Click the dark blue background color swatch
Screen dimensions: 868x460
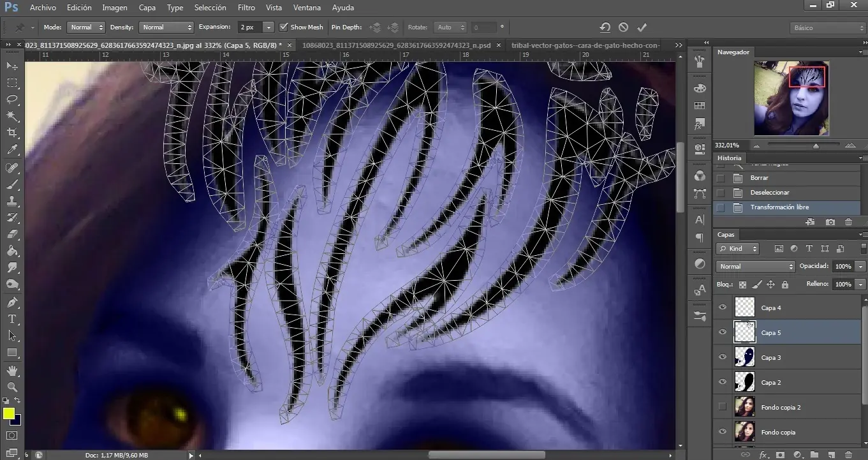pyautogui.click(x=17, y=420)
